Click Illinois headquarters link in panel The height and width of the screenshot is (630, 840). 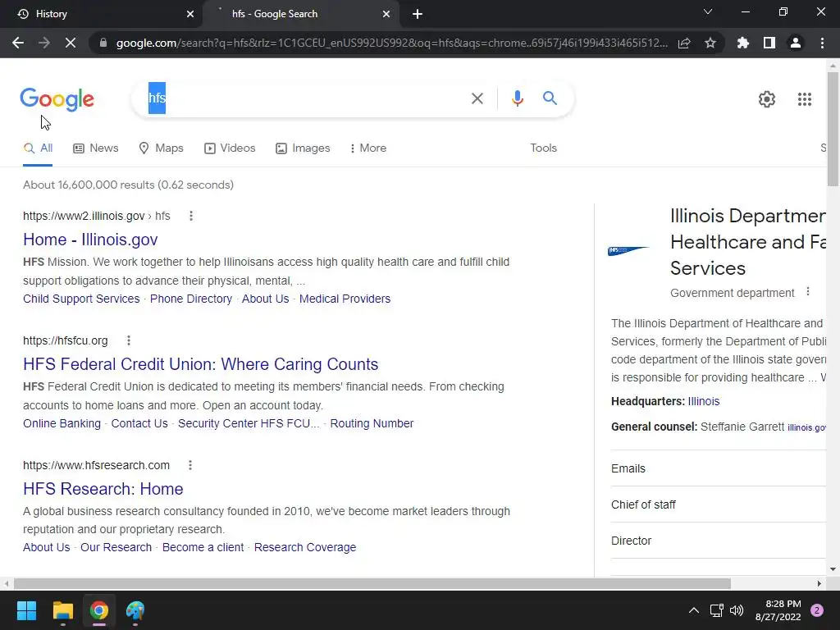[703, 401]
